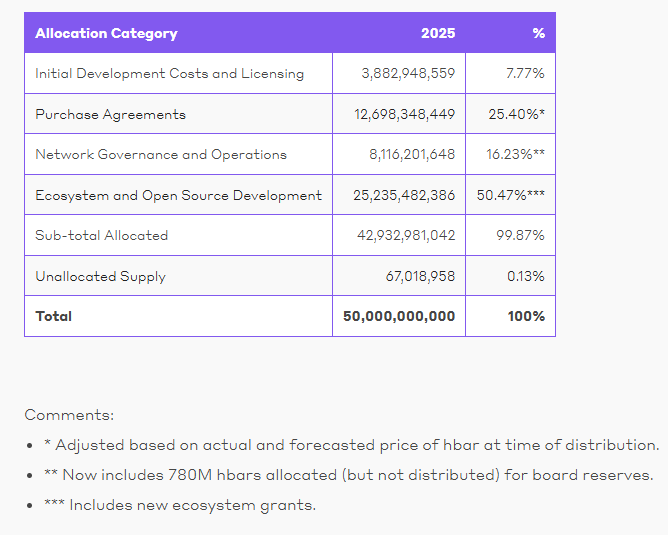The width and height of the screenshot is (668, 535).
Task: Select Network Governance and Operations label
Action: point(161,154)
